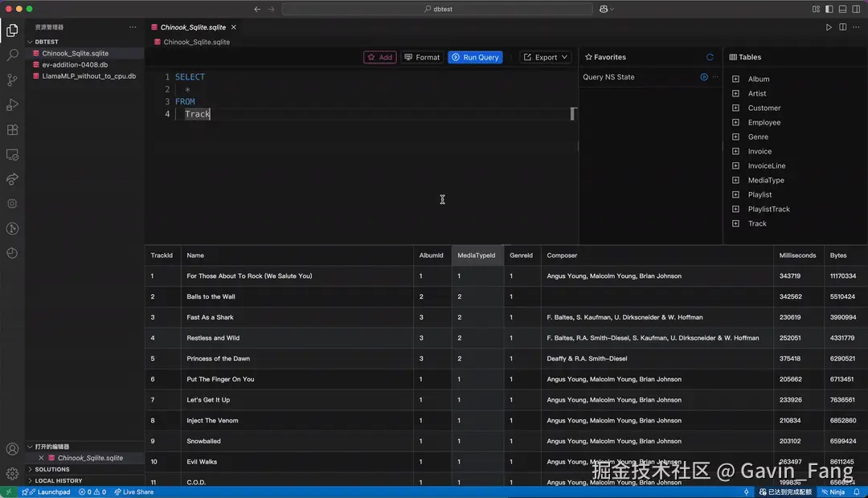
Task: Expand the Artist table
Action: click(735, 93)
